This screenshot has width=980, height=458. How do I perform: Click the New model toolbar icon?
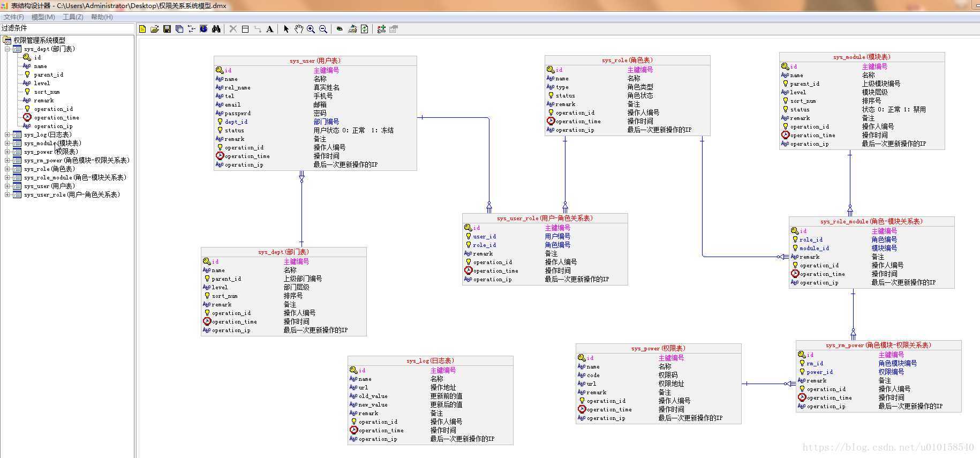pyautogui.click(x=142, y=29)
